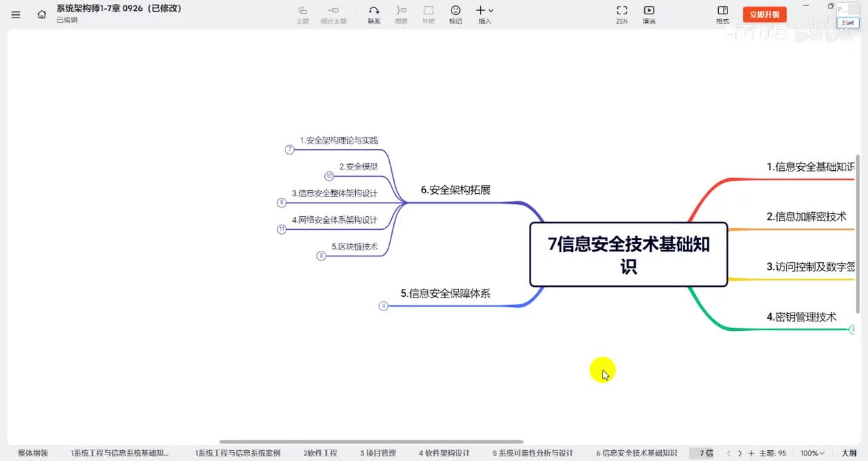Viewport: 868px width, 461px height.
Task: Expand the 10-child badge of 安全模型
Action: [x=329, y=176]
